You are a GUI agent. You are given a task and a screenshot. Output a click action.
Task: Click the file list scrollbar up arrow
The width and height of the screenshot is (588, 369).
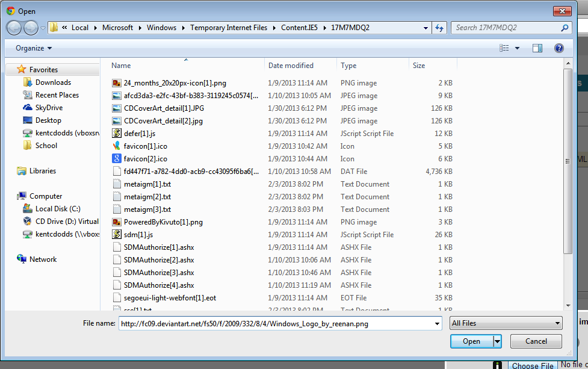point(568,64)
